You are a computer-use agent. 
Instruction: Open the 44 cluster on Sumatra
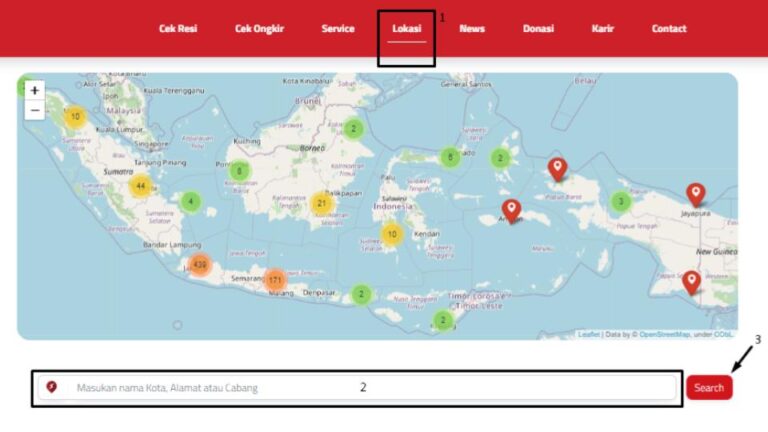(141, 186)
